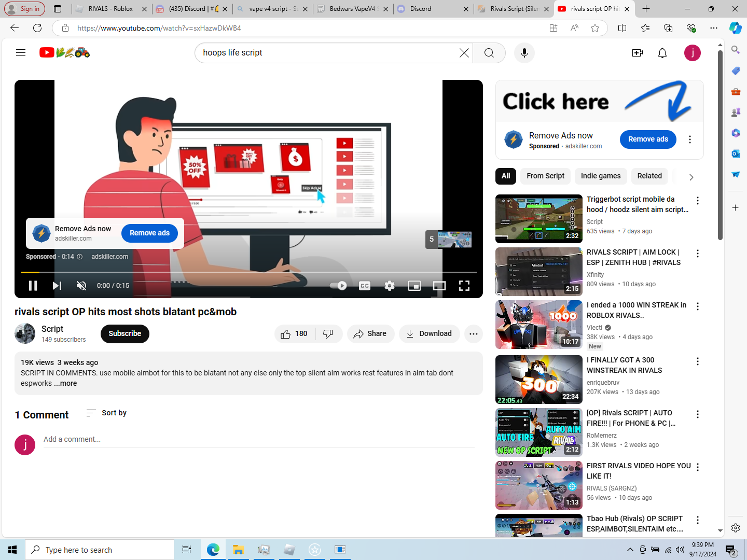Screen dimensions: 747x560
Task: Open options for RoMemerz AUTO FIRE video
Action: (698, 414)
